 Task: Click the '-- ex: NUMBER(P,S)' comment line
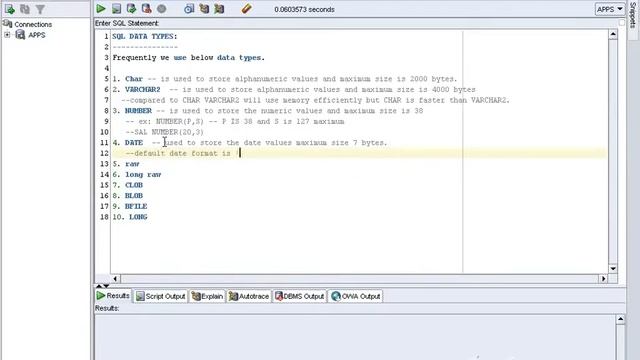(x=235, y=121)
